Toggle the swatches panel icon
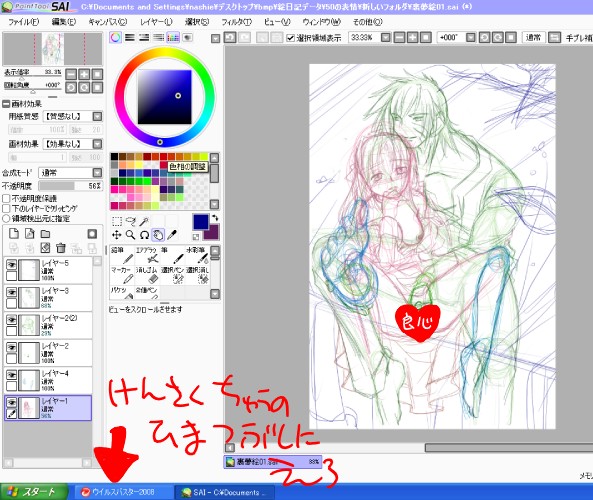Viewport: 593px width, 500px height. (x=173, y=37)
